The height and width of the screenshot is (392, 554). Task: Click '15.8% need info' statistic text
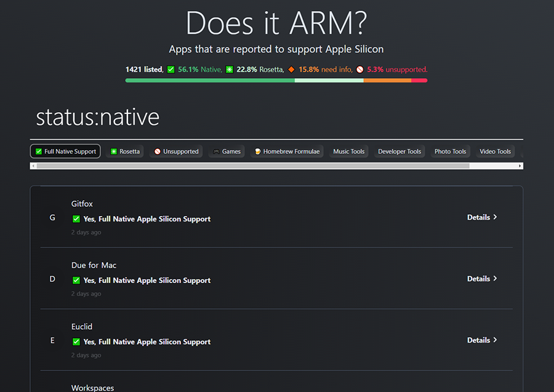tap(326, 70)
